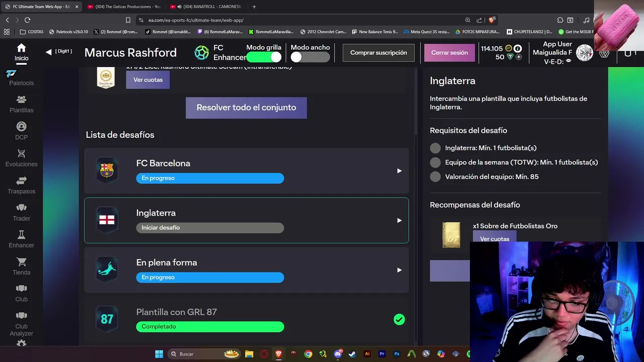Go back with the Digit1 arrow
644x362 pixels.
tap(49, 52)
